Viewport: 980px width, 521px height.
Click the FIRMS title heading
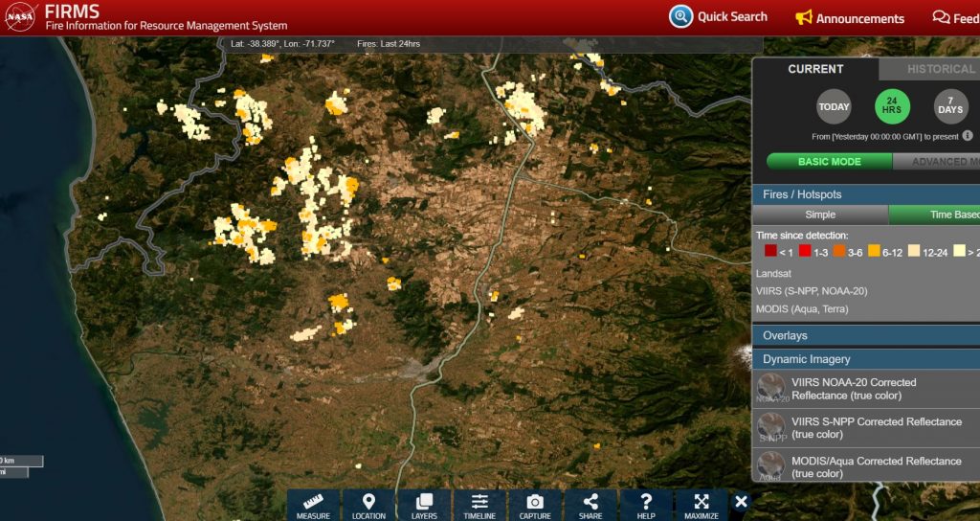[72, 11]
